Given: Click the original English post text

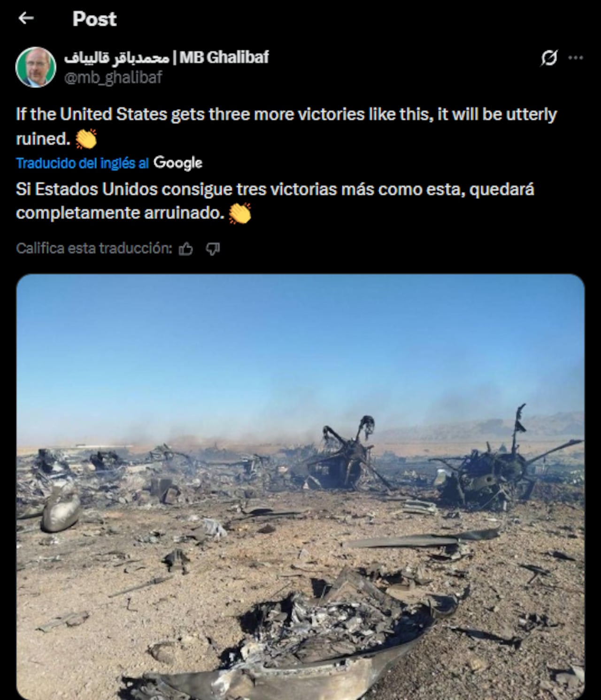Looking at the screenshot, I should (x=286, y=126).
